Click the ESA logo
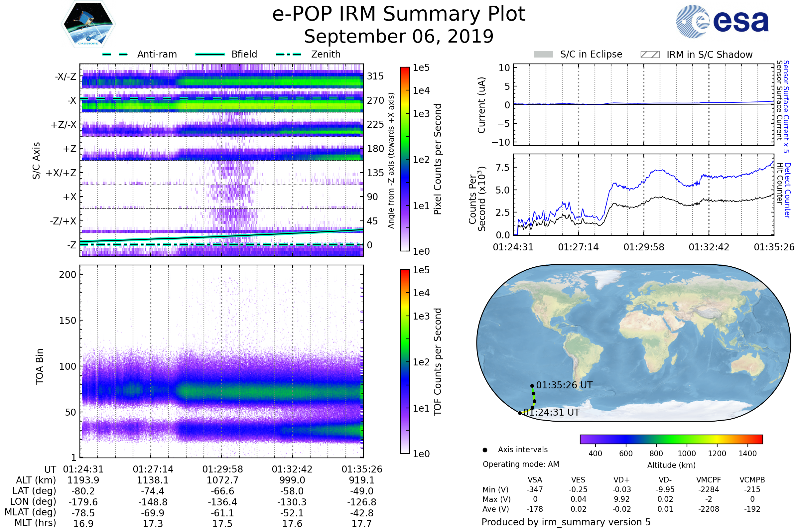Image resolution: width=798 pixels, height=532 pixels. point(722,21)
